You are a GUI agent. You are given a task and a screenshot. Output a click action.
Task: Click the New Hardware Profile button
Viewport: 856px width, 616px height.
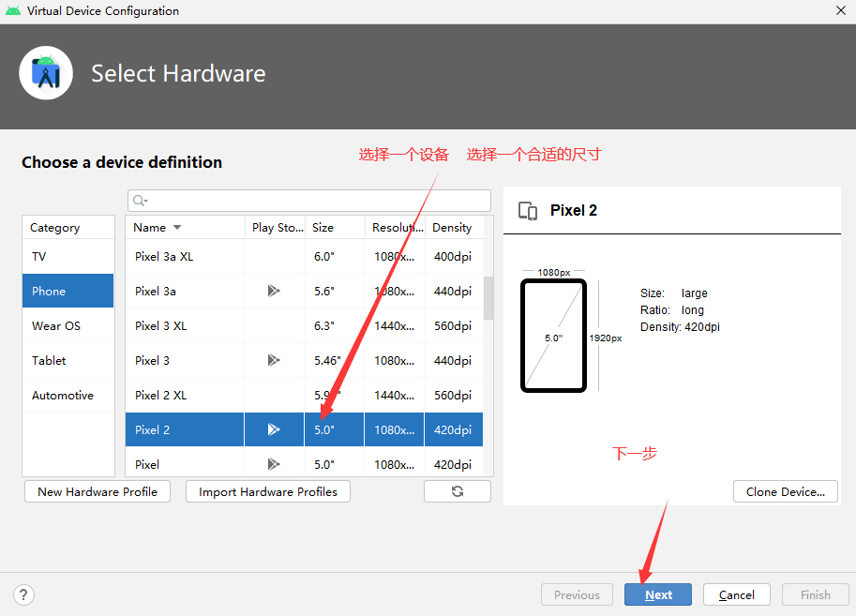[x=98, y=491]
